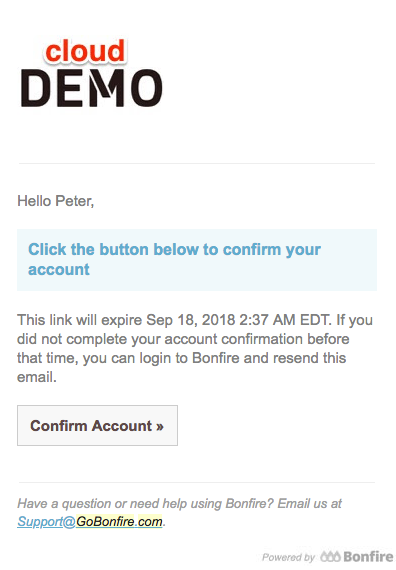Click the red 'cloud' word in logo
The image size is (396, 570).
pyautogui.click(x=85, y=51)
